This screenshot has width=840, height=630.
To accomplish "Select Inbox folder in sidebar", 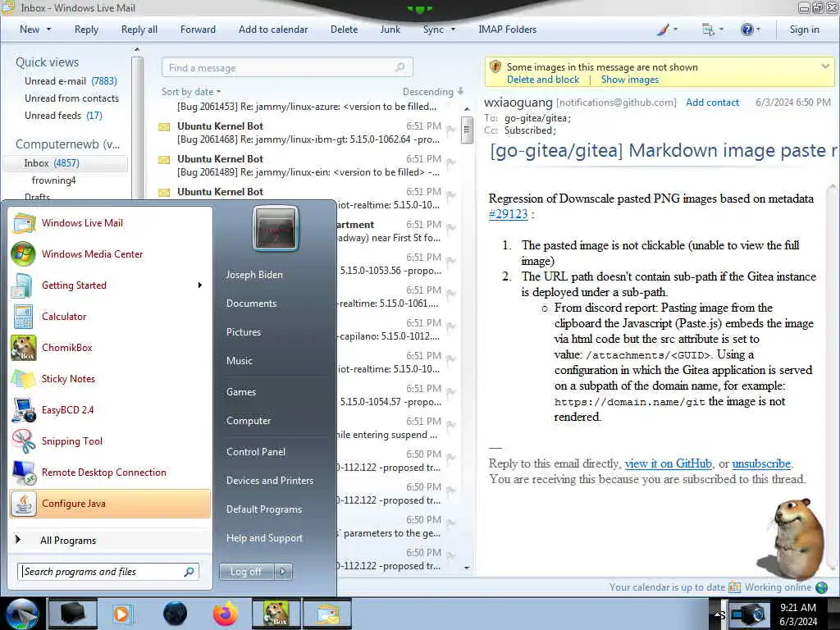I will (66, 163).
